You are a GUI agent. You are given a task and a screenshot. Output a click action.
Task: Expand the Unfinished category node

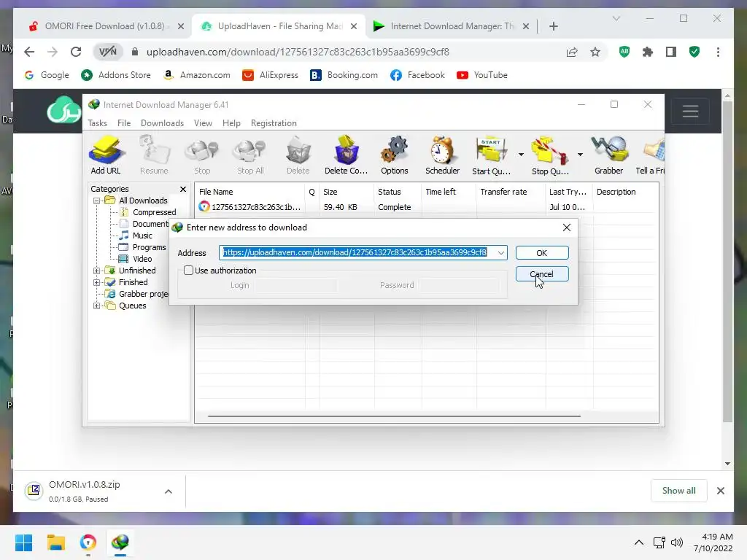click(x=97, y=271)
